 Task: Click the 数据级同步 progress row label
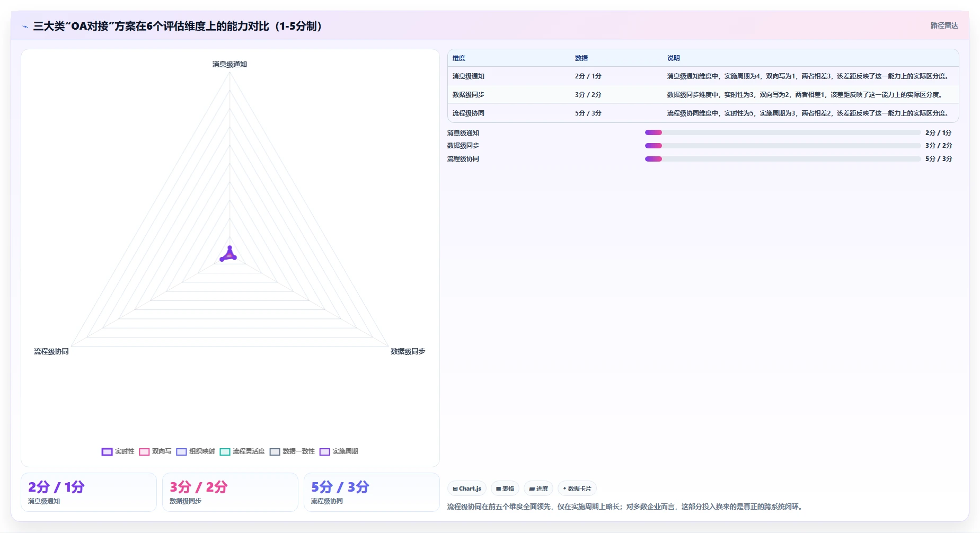[x=463, y=146]
